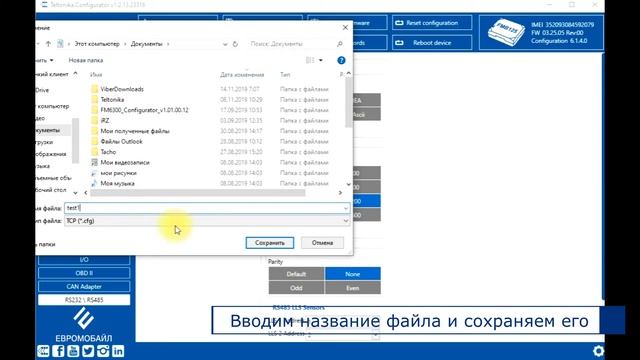Image resolution: width=640 pixels, height=360 pixels.
Task: Click the Reboot device button
Action: coord(432,42)
